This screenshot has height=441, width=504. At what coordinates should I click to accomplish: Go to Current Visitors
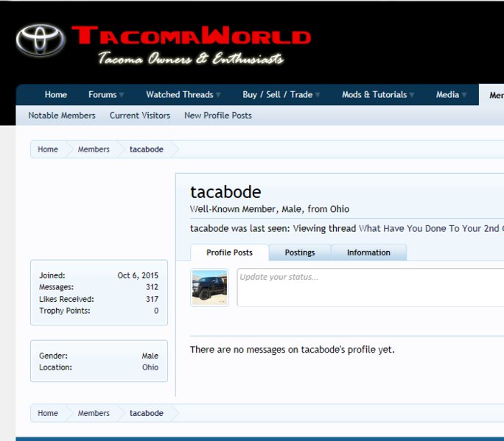pos(140,116)
